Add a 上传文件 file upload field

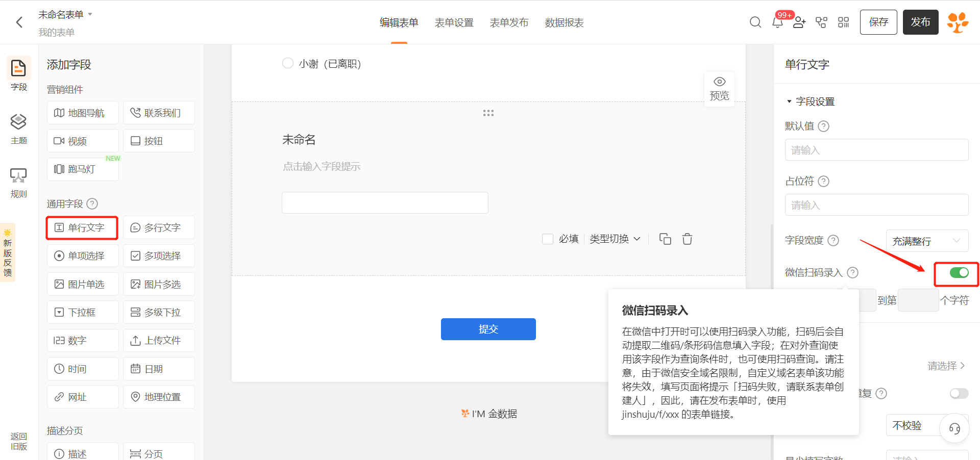tap(159, 340)
